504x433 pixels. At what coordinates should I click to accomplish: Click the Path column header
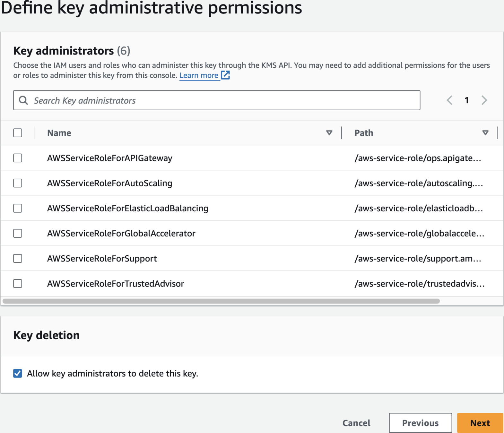point(364,133)
